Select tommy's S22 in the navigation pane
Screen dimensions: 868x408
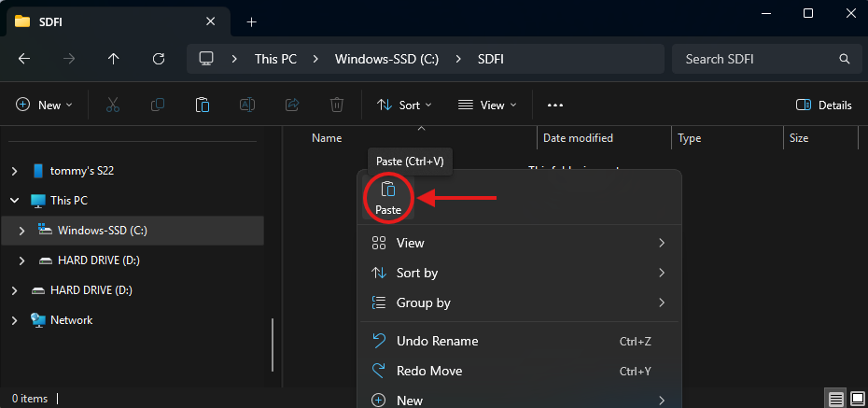tap(82, 171)
